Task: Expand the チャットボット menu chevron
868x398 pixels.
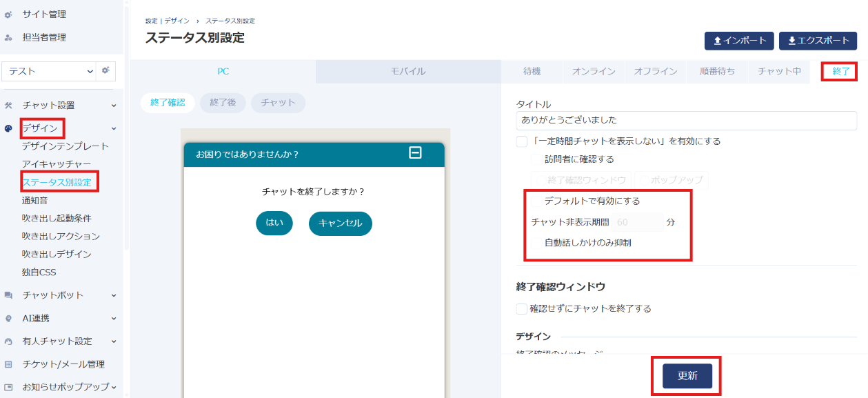Action: coord(114,295)
